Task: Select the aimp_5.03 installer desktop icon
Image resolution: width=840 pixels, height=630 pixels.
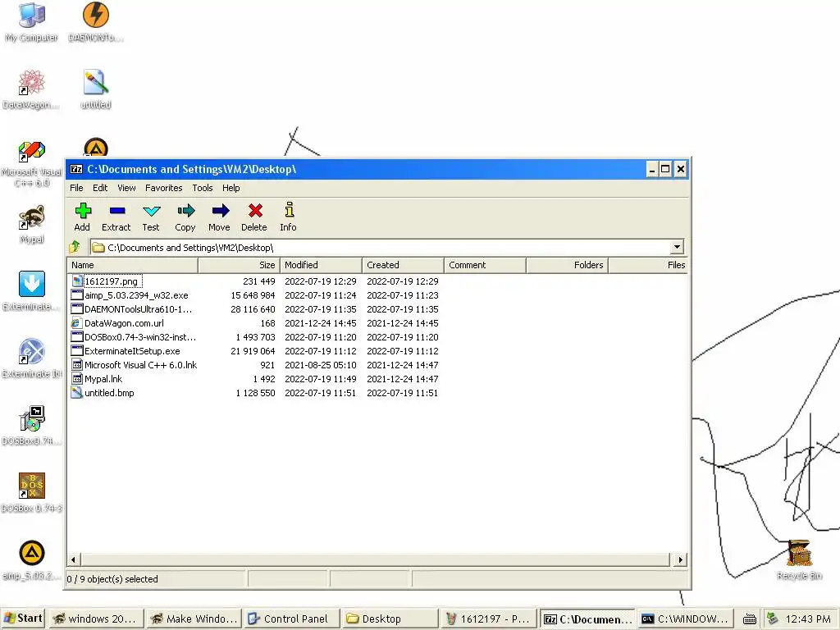Action: pos(31,554)
